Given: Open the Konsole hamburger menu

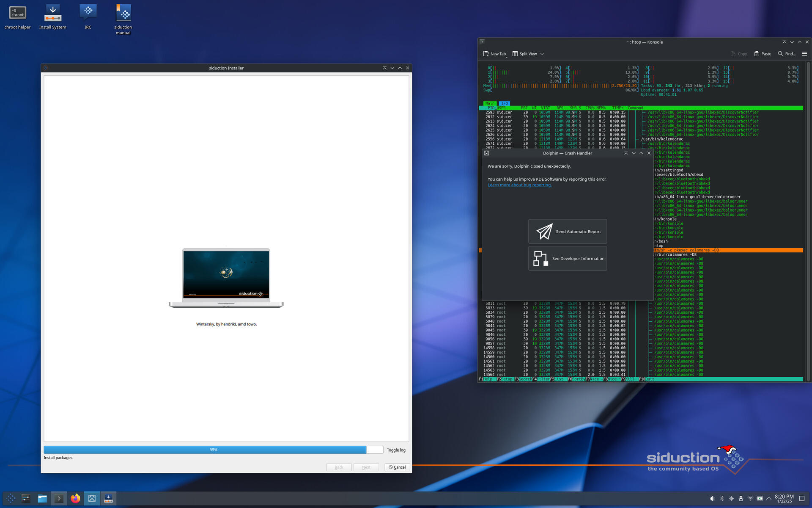Looking at the screenshot, I should click(x=804, y=54).
